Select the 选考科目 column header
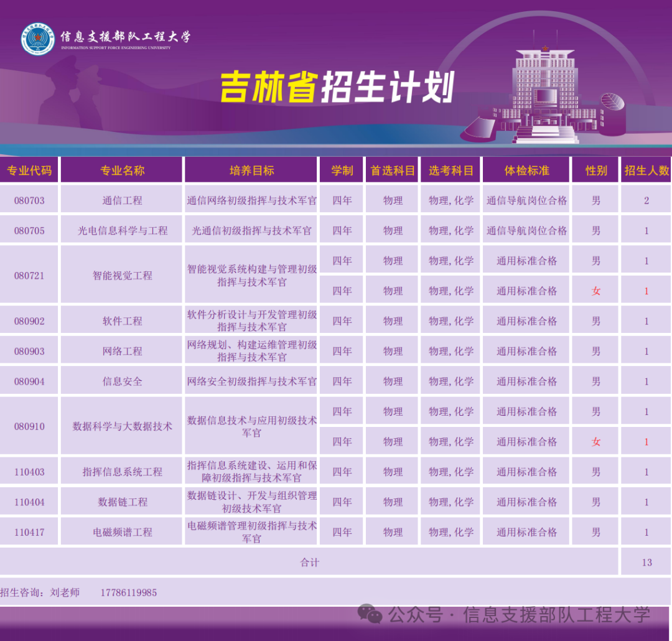672x641 pixels. [x=450, y=171]
